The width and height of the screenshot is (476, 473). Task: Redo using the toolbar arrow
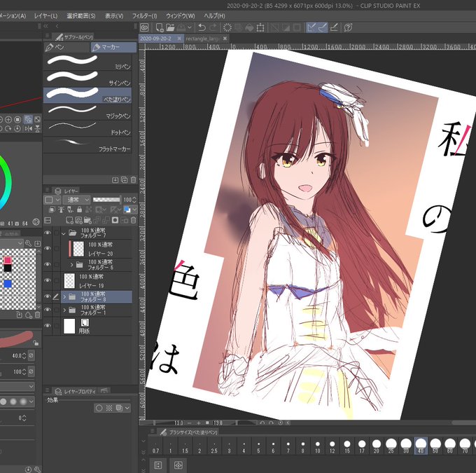(213, 27)
